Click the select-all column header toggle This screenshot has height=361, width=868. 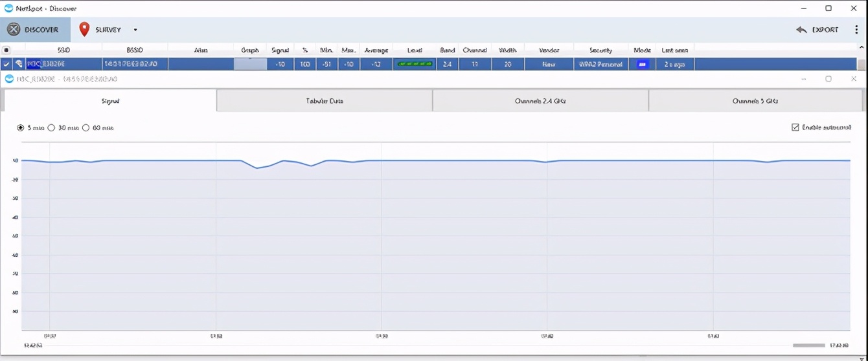pos(6,50)
